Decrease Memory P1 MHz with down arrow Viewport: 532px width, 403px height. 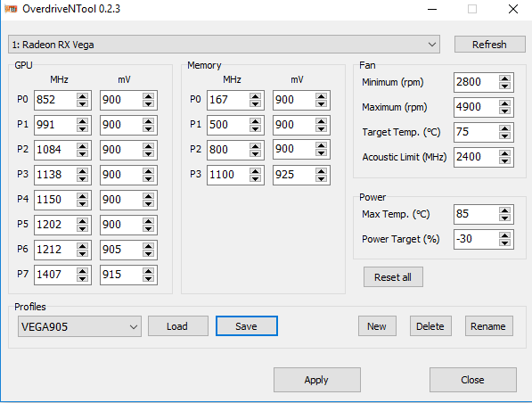(255, 128)
